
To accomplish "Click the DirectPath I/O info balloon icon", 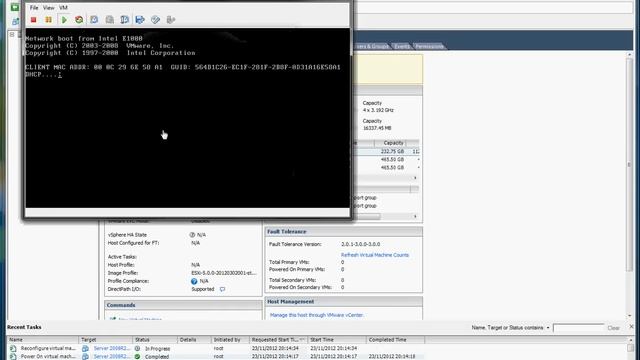I will [x=222, y=289].
